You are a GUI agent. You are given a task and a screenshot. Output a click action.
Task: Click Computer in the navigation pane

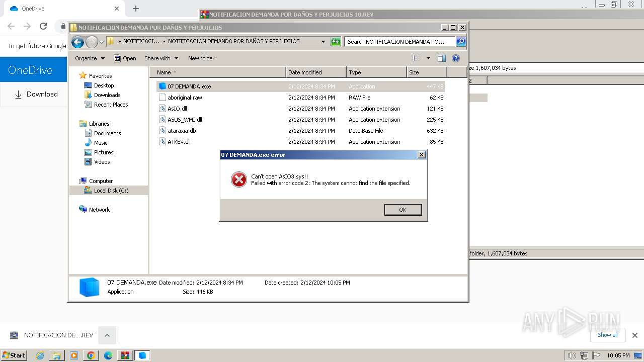[101, 181]
